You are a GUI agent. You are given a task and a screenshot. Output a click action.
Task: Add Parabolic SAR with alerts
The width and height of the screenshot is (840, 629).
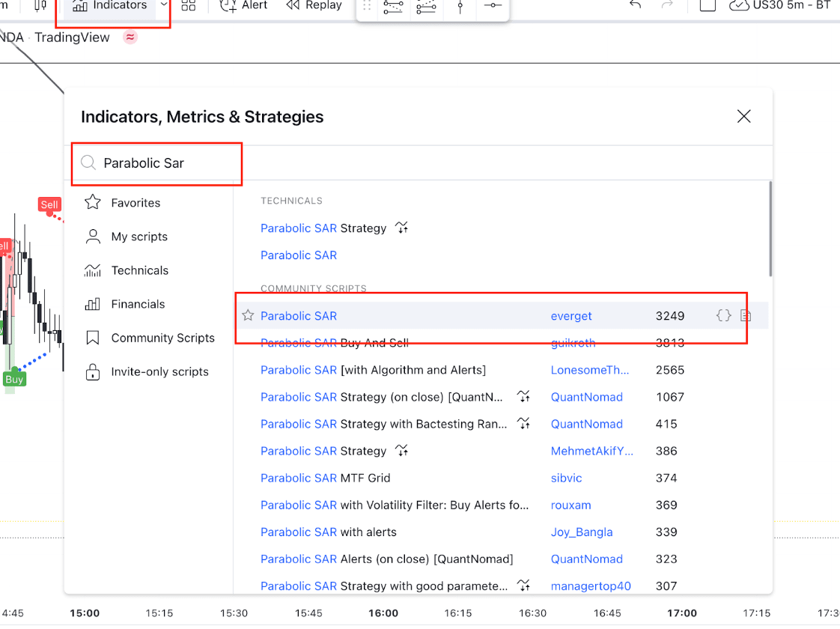click(x=329, y=532)
